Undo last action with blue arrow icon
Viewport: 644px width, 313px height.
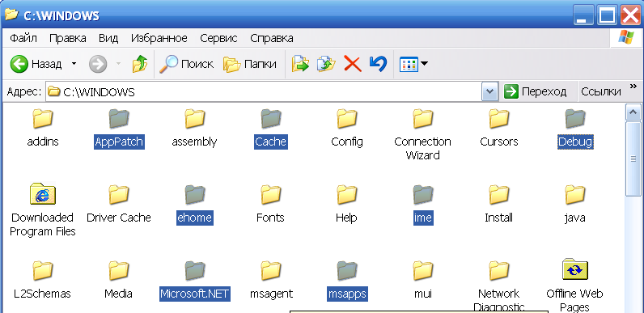point(378,64)
